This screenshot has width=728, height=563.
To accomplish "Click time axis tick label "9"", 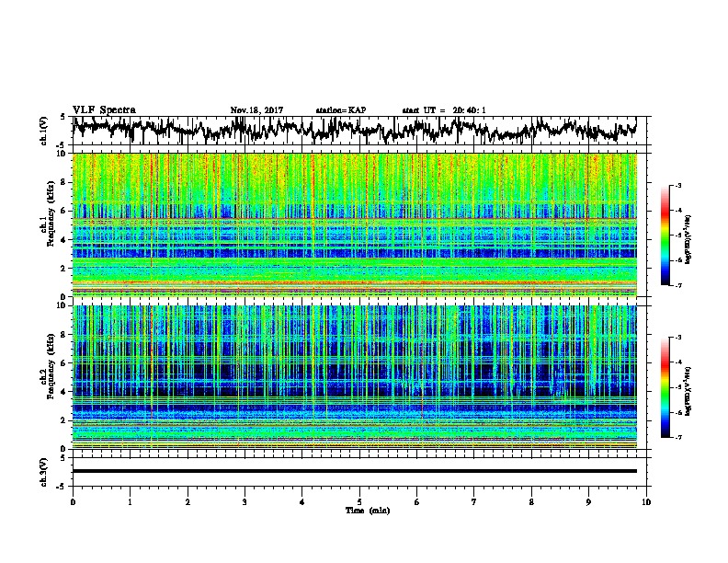I will click(588, 502).
